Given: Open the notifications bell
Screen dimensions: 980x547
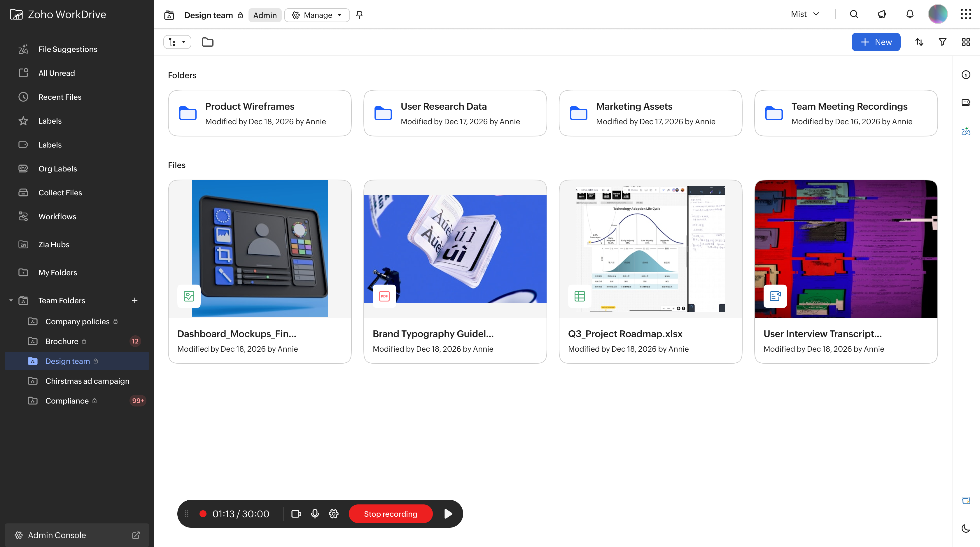Looking at the screenshot, I should (x=910, y=15).
